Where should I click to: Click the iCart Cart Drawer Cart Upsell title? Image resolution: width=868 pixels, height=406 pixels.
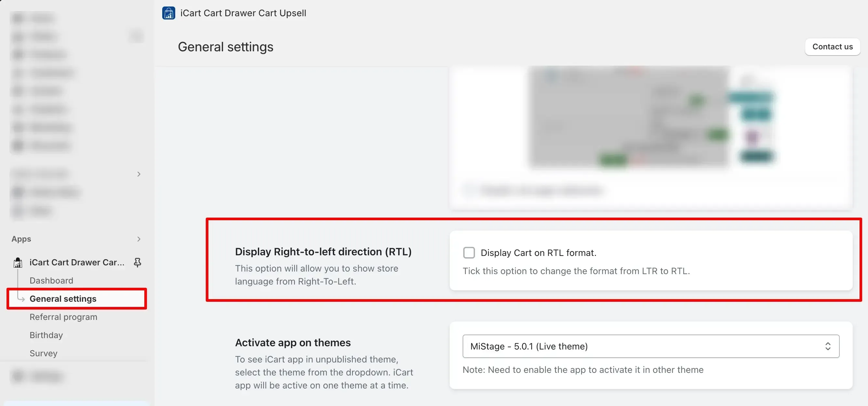click(x=243, y=13)
